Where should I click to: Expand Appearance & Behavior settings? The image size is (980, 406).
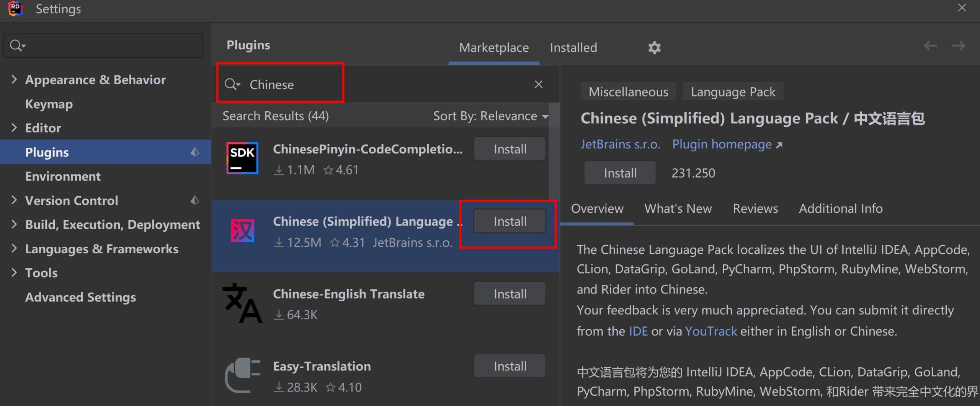click(x=14, y=79)
